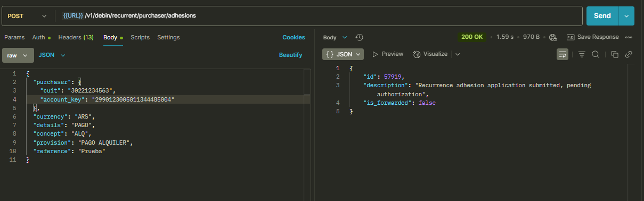Screen dimensions: 644x201
Task: Open the response JSON format dropdown
Action: point(344,54)
